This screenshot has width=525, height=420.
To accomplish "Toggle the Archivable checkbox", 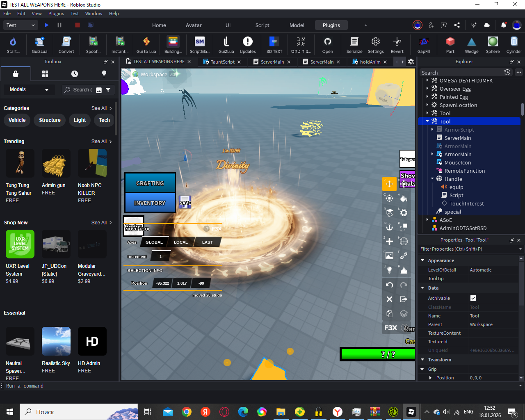I will 473,298.
